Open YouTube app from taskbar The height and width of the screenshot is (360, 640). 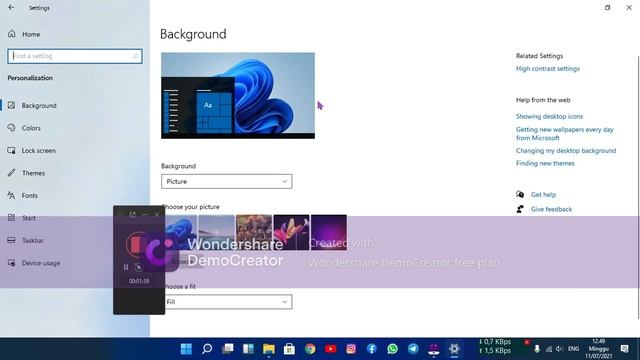(331, 349)
